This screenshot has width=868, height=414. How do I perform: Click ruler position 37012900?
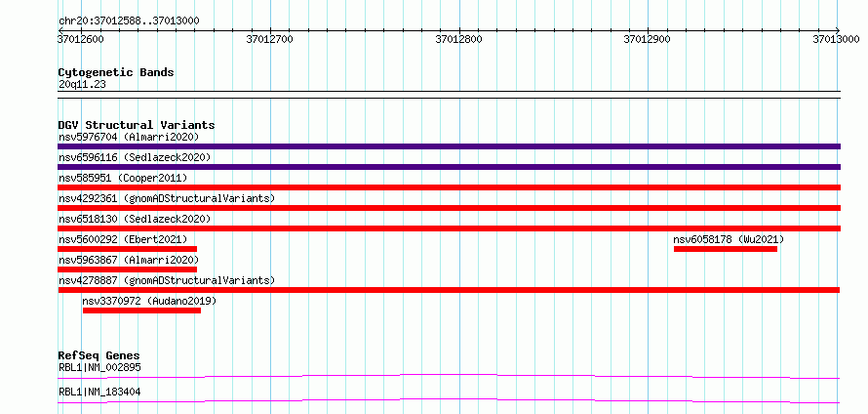pos(648,39)
